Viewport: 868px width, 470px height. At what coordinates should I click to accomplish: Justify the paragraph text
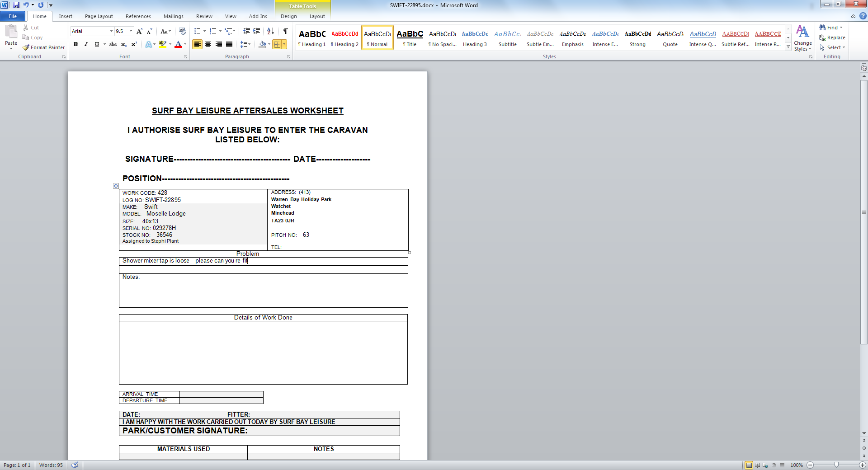click(x=229, y=44)
